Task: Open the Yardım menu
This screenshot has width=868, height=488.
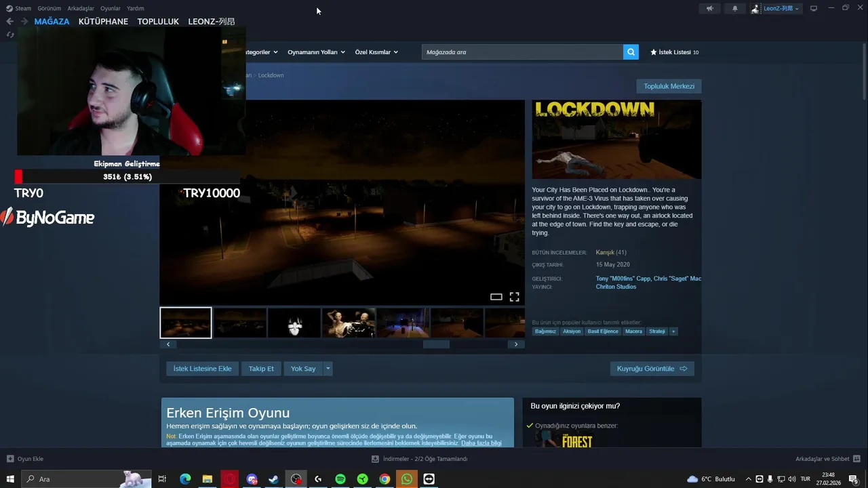Action: tap(136, 8)
